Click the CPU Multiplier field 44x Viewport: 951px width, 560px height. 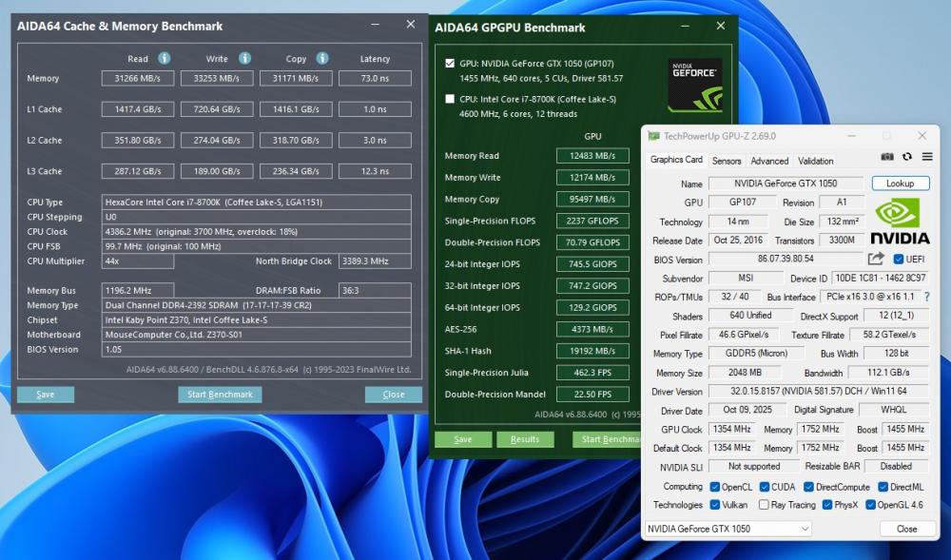tap(138, 261)
